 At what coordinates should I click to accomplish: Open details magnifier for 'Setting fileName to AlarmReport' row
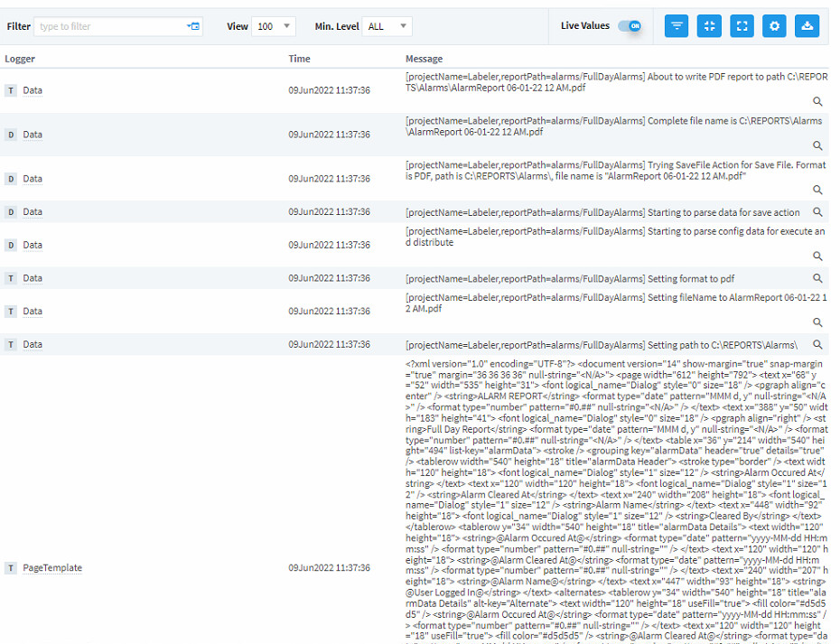coord(817,322)
